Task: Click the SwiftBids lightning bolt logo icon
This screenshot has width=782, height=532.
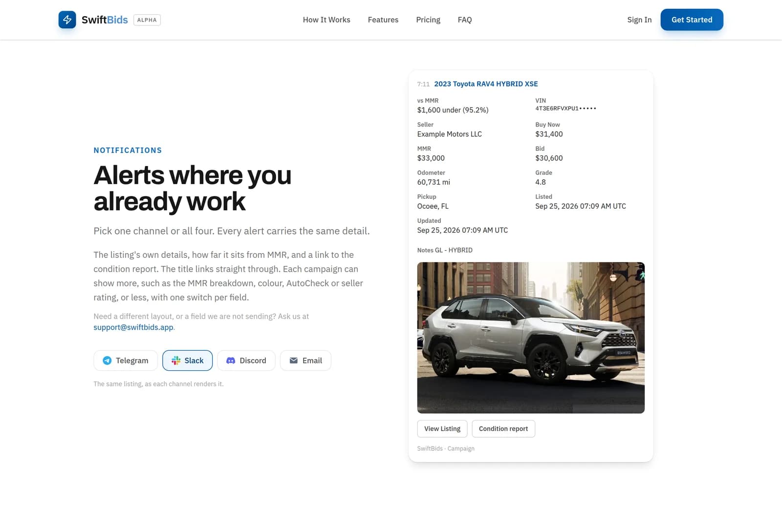Action: click(67, 20)
